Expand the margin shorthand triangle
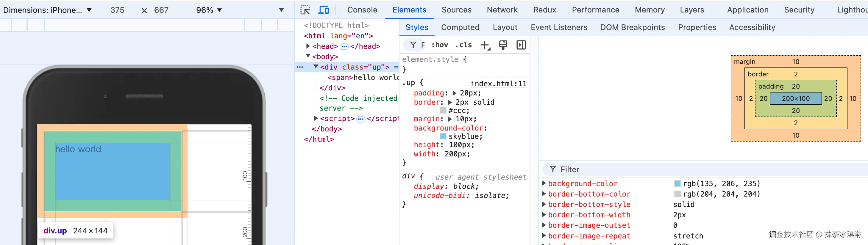The width and height of the screenshot is (868, 245). [x=450, y=119]
